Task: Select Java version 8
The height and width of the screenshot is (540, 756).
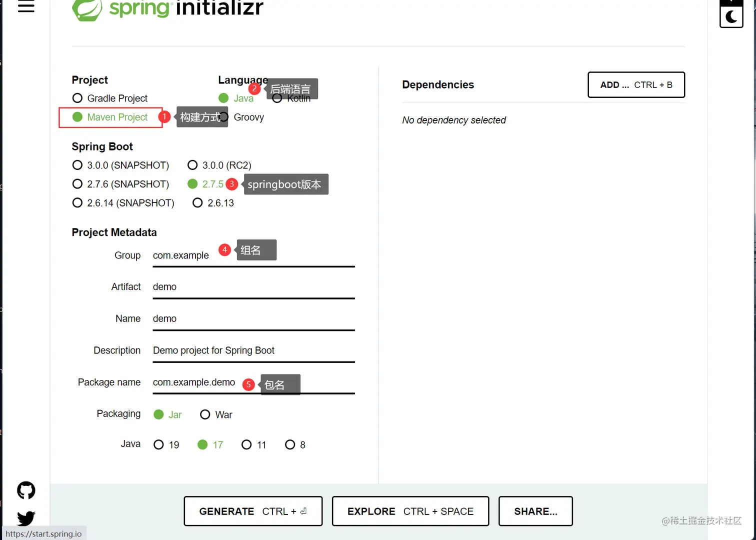Action: coord(295,444)
